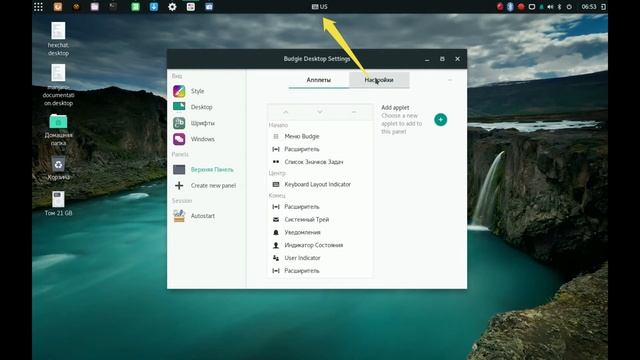Select Верхняя Панель in the sidebar
The image size is (640, 360).
[x=207, y=169]
